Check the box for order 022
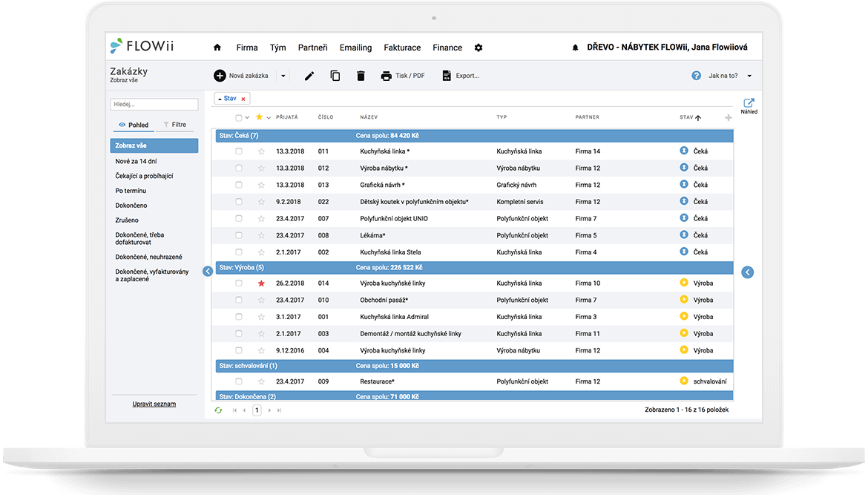Viewport: 868px width, 495px height. pos(239,202)
